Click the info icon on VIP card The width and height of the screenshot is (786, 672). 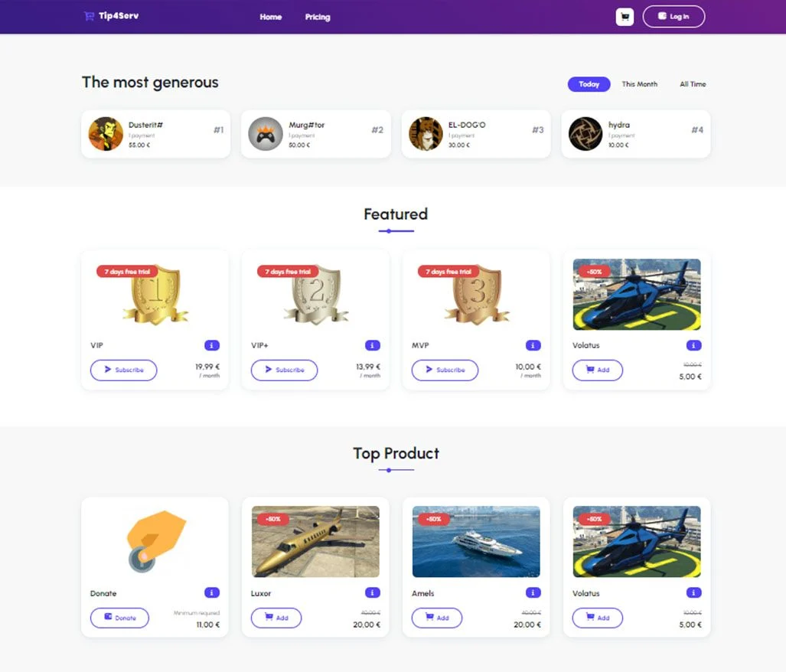pyautogui.click(x=211, y=345)
